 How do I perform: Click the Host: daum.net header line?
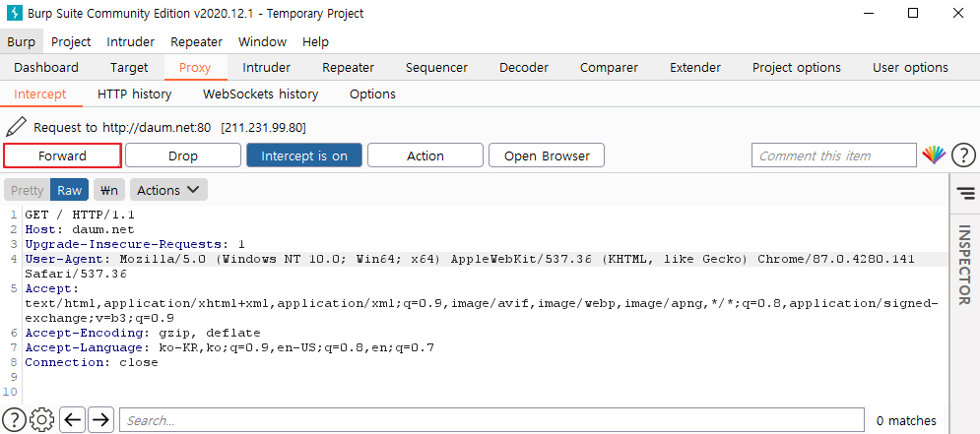coord(80,230)
